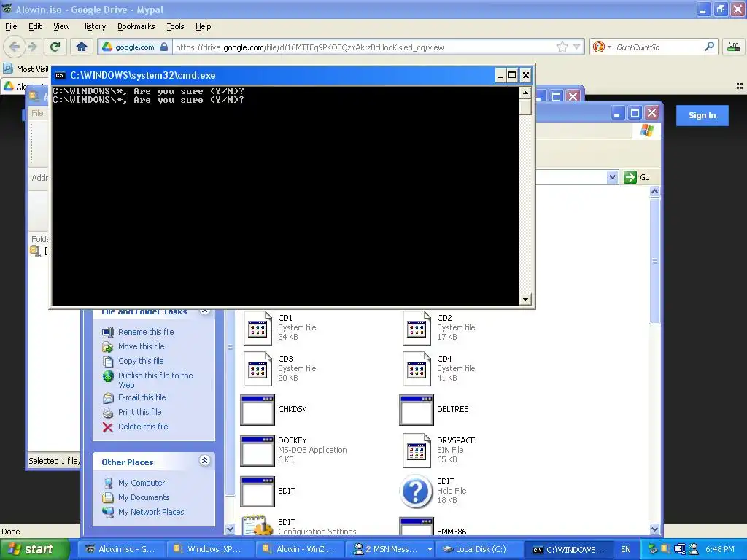The width and height of the screenshot is (747, 560).
Task: Click the Sign in button on Drive
Action: (702, 115)
